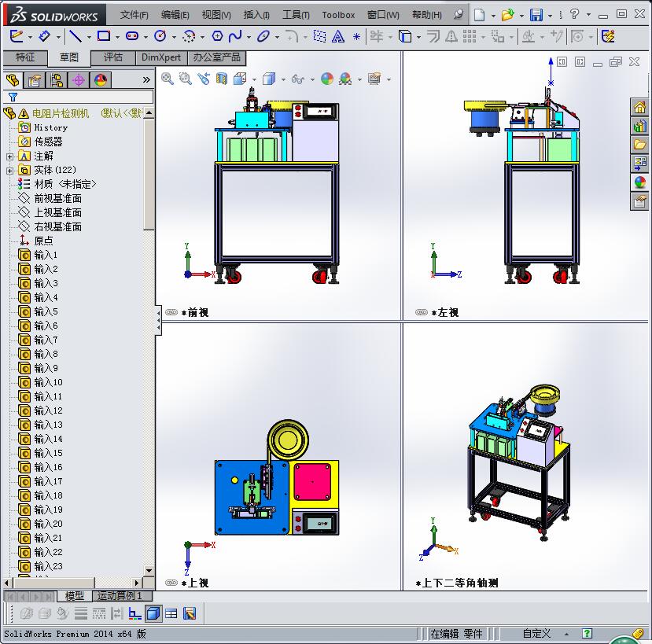The width and height of the screenshot is (652, 644).
Task: Expand the manager tabs with » chevron
Action: (x=146, y=79)
